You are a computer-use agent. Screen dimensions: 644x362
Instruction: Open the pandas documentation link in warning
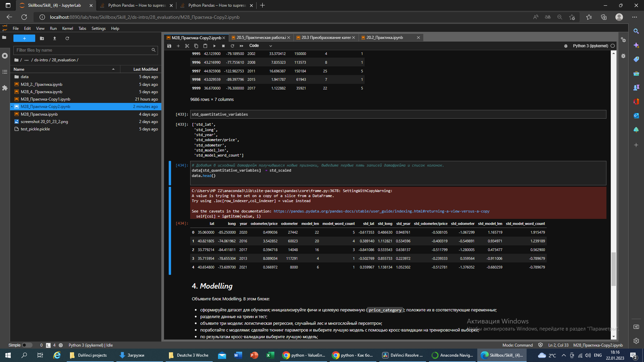[381, 212]
